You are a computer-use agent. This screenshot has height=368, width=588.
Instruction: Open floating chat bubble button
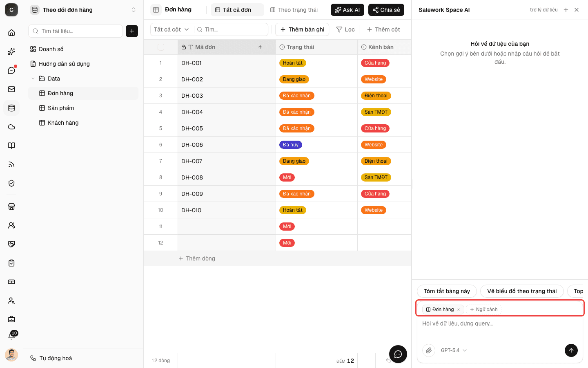pos(398,354)
